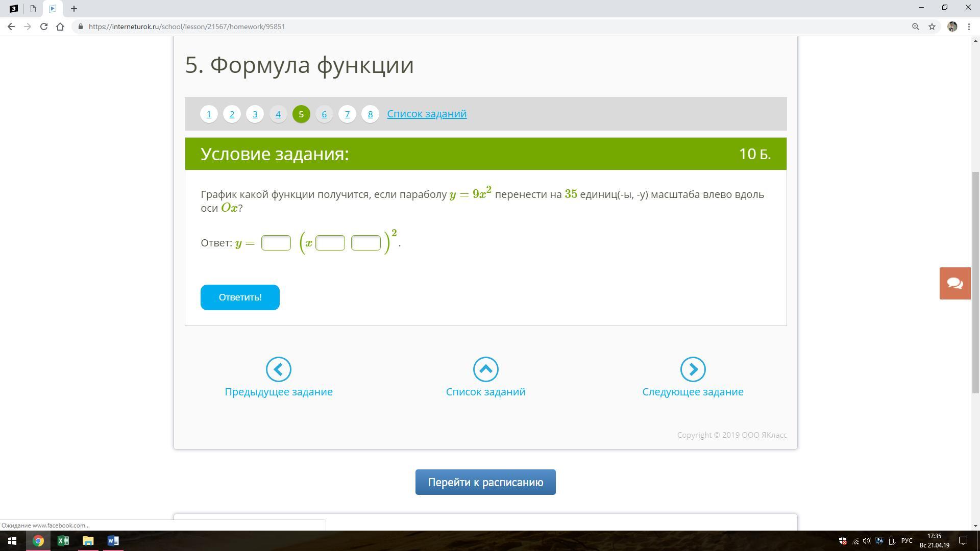The height and width of the screenshot is (551, 980).
Task: Switch to task number 6
Action: coord(324,114)
